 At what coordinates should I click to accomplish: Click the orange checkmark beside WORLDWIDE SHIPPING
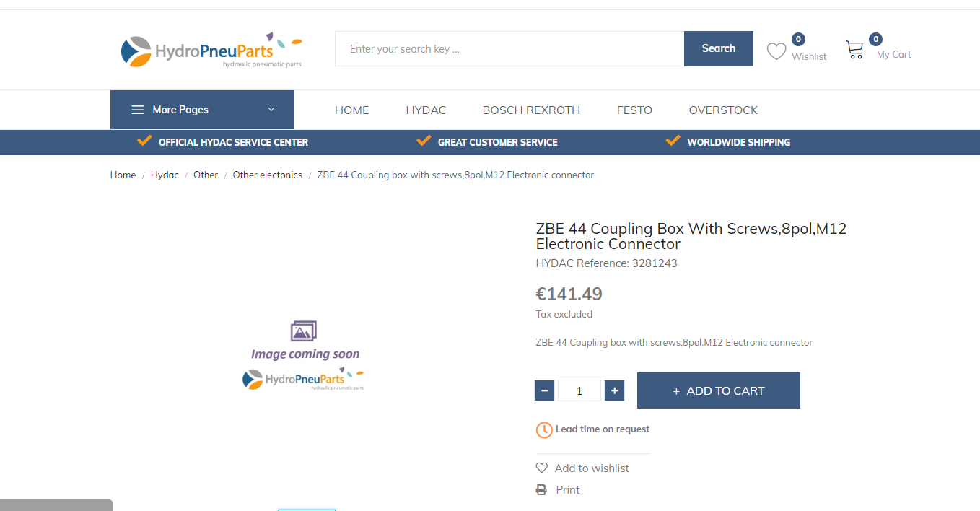673,140
